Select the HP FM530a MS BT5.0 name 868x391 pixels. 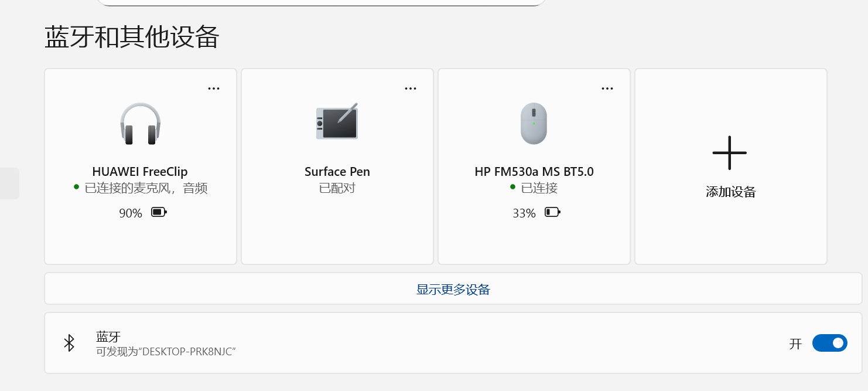point(534,172)
